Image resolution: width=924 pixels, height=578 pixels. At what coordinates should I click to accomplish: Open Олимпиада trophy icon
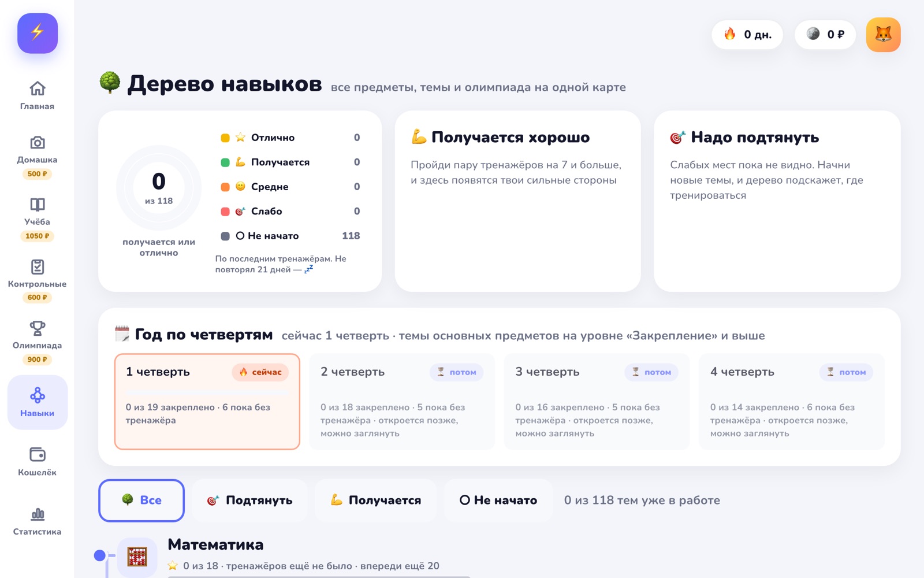pyautogui.click(x=38, y=328)
